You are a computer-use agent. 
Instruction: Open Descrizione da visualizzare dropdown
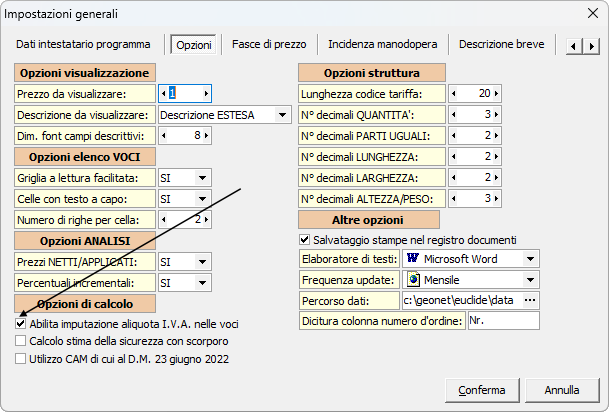(x=283, y=114)
